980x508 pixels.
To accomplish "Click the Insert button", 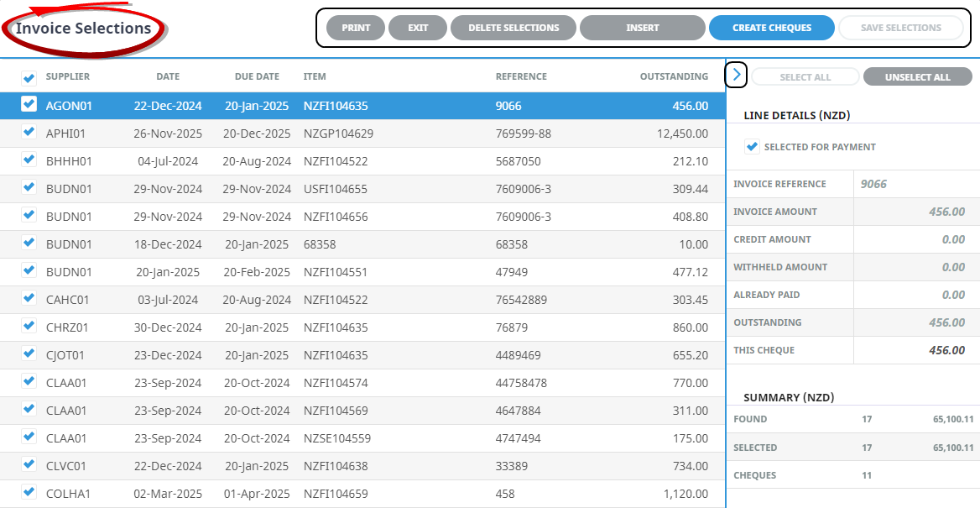I will click(x=642, y=28).
